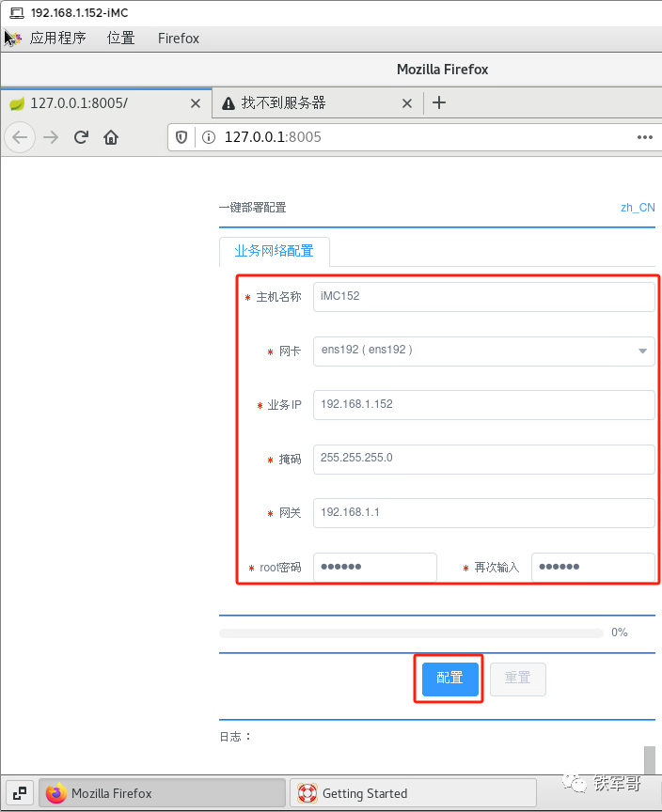The image size is (662, 812).
Task: Open Getting Started window from taskbar
Action: 412,792
